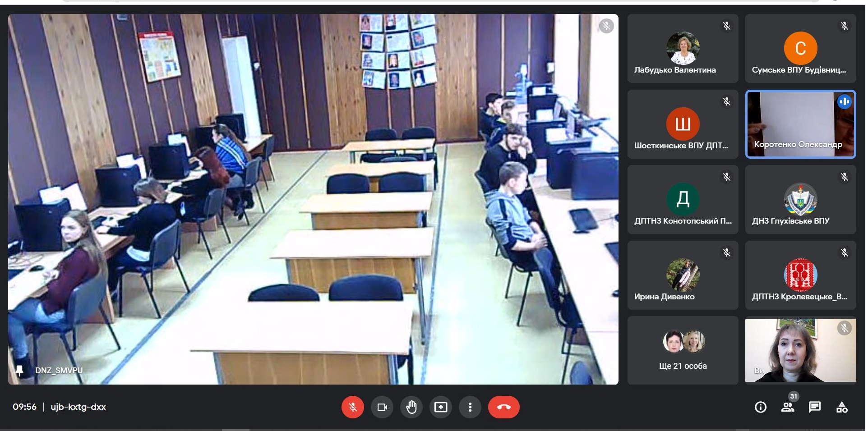Click your own self-view video tile

click(800, 350)
